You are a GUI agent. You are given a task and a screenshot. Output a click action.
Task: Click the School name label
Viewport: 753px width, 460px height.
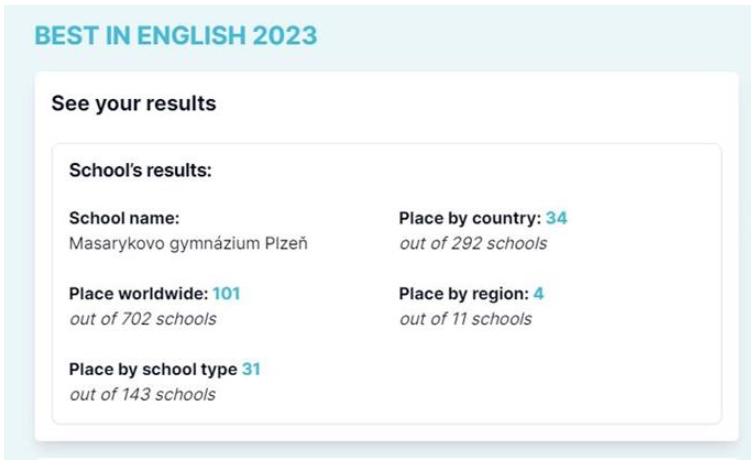click(x=124, y=218)
